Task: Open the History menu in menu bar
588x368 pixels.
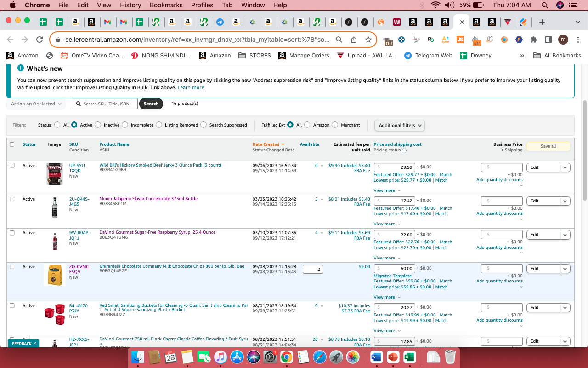Action: click(130, 5)
